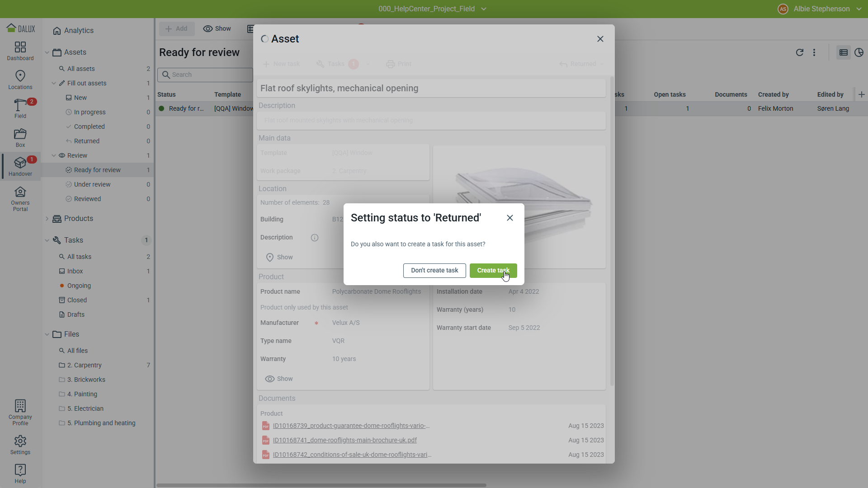Image resolution: width=868 pixels, height=488 pixels.
Task: Select Under review in tree
Action: [x=92, y=184]
